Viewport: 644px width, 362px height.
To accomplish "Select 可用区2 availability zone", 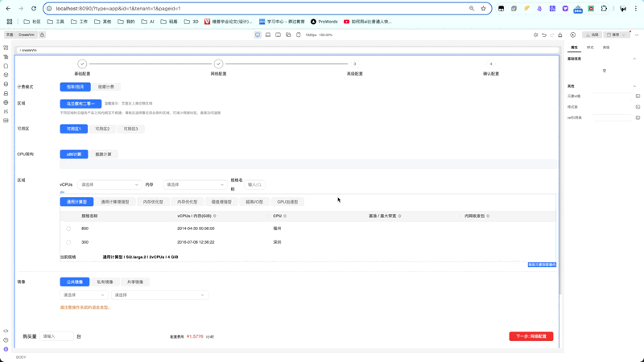I will [x=102, y=129].
